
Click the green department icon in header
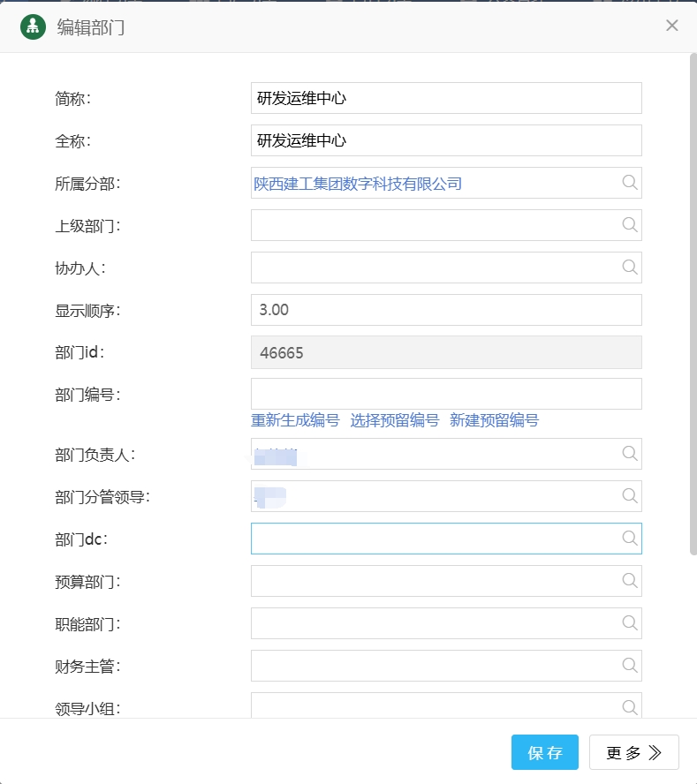pyautogui.click(x=34, y=26)
